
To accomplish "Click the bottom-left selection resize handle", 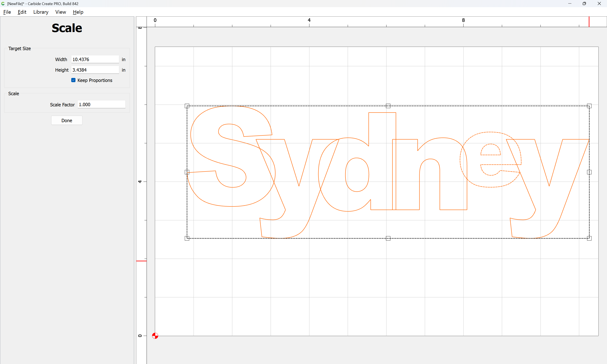I will pos(187,238).
